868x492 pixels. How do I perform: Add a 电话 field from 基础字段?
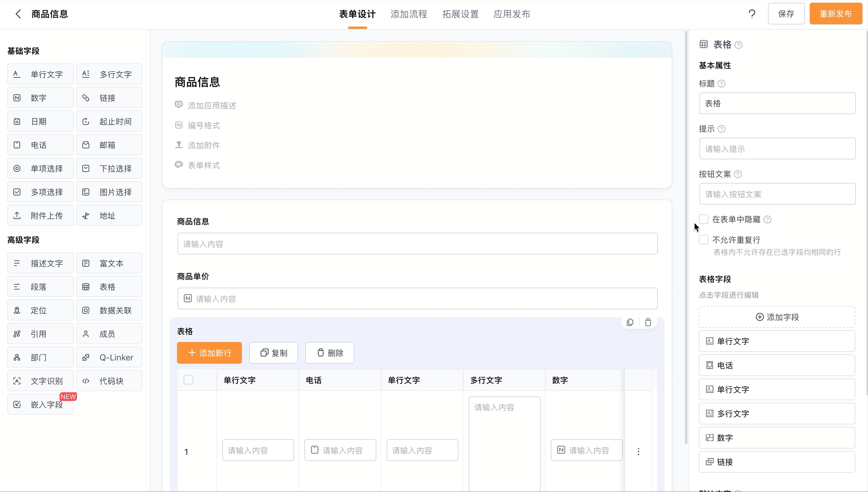40,145
